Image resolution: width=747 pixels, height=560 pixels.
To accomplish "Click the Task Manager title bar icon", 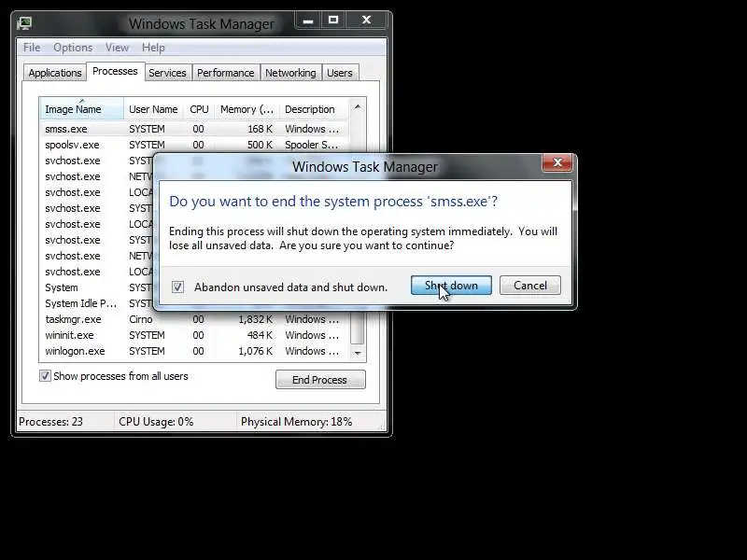I will [24, 22].
